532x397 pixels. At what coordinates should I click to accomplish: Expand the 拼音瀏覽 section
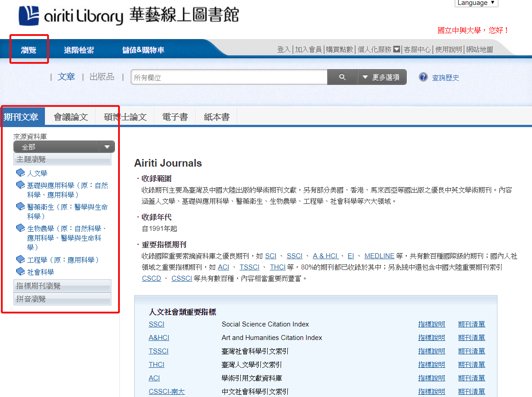tap(62, 299)
